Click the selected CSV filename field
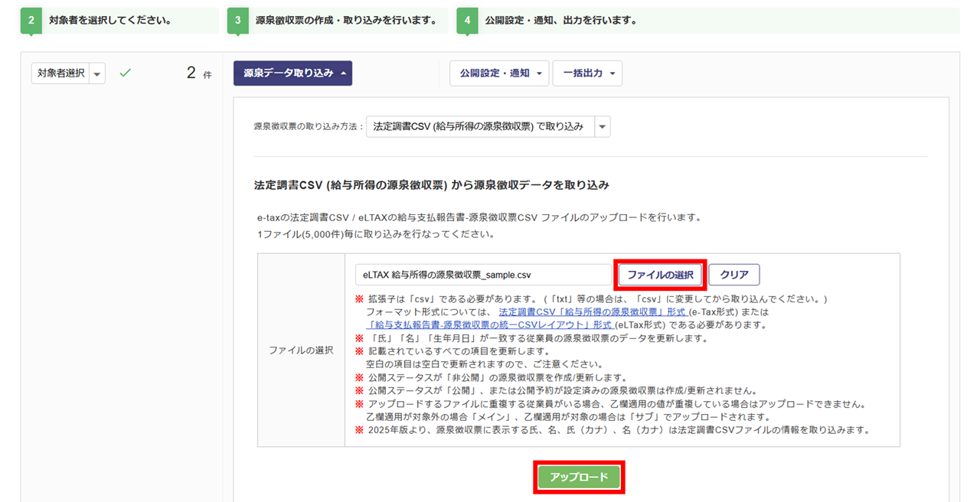Screen dimensions: 980x502 coord(483,275)
